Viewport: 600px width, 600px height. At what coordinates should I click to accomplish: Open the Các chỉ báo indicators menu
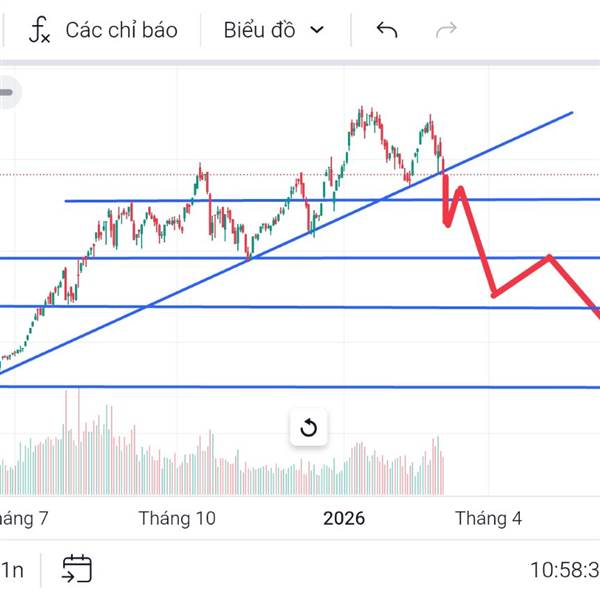coord(121,30)
